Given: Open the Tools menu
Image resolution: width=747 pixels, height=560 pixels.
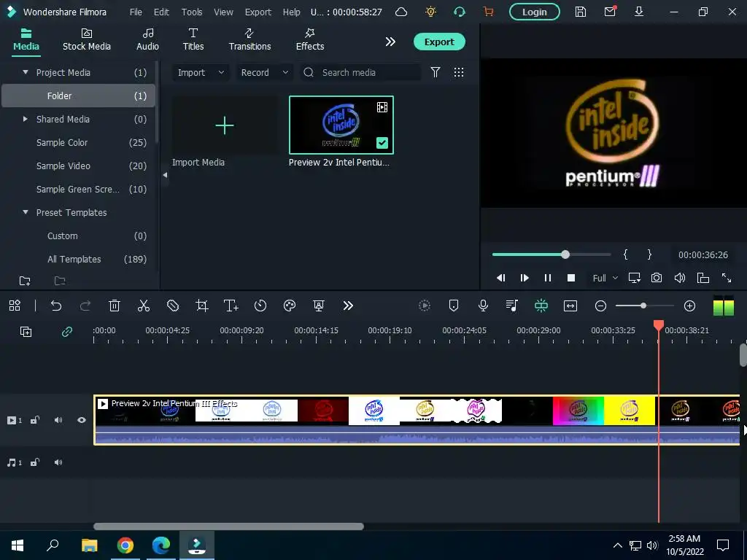Looking at the screenshot, I should (x=192, y=12).
